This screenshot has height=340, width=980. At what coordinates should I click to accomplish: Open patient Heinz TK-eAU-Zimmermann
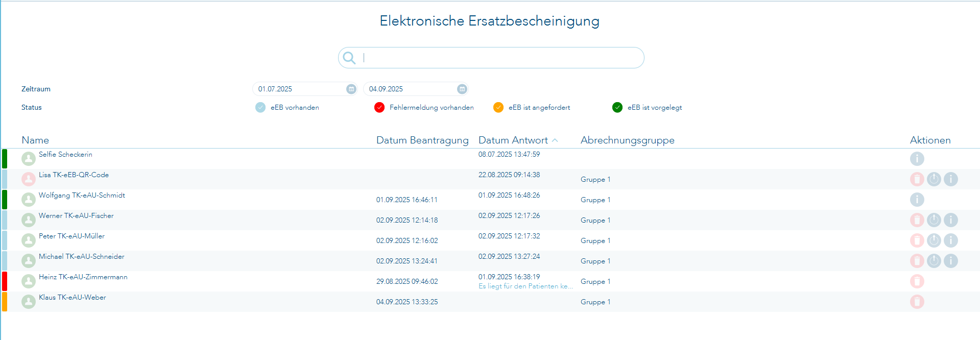tap(83, 277)
